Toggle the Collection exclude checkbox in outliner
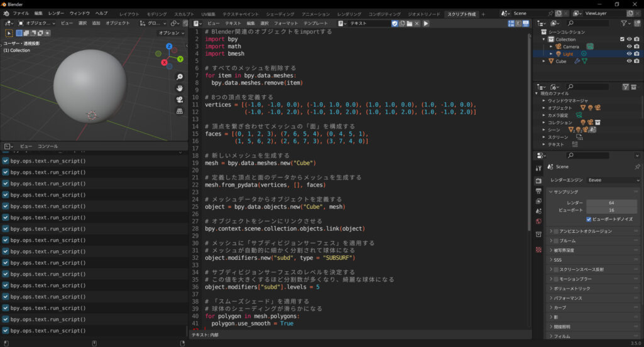The image size is (644, 347). (x=622, y=40)
